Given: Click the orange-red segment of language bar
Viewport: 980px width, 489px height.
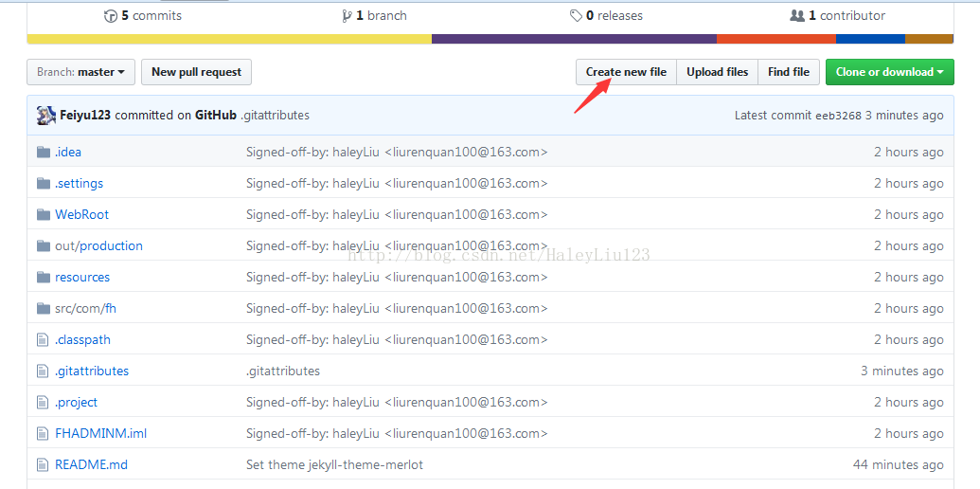Looking at the screenshot, I should 776,39.
